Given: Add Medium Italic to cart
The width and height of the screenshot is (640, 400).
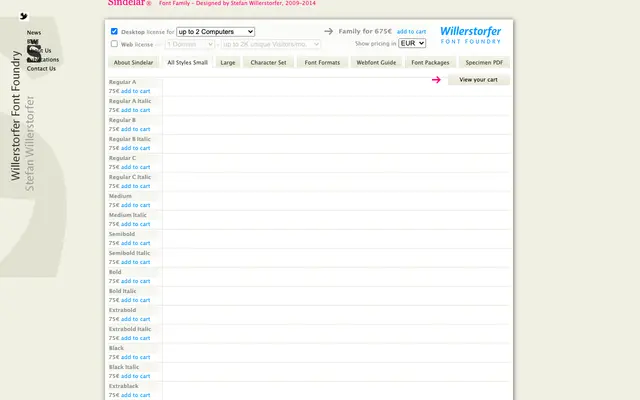Looking at the screenshot, I should point(136,224).
